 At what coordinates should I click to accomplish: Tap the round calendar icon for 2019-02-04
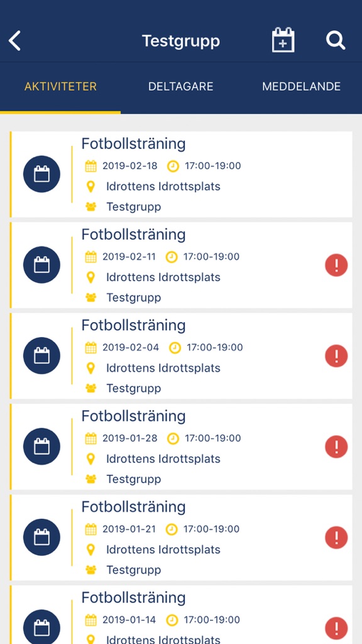(42, 356)
